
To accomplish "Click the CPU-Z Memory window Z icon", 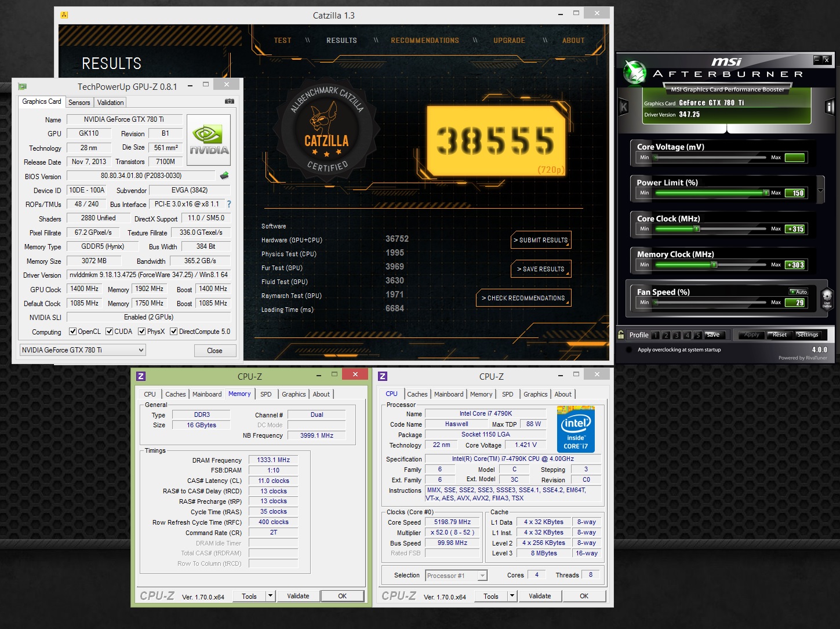I will click(141, 376).
